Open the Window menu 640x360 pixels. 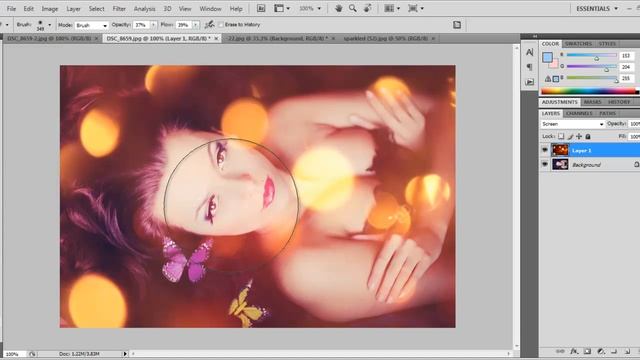tap(211, 9)
